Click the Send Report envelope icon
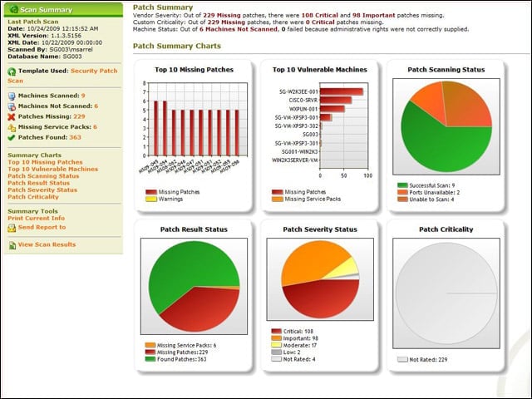The width and height of the screenshot is (532, 399). click(x=12, y=228)
